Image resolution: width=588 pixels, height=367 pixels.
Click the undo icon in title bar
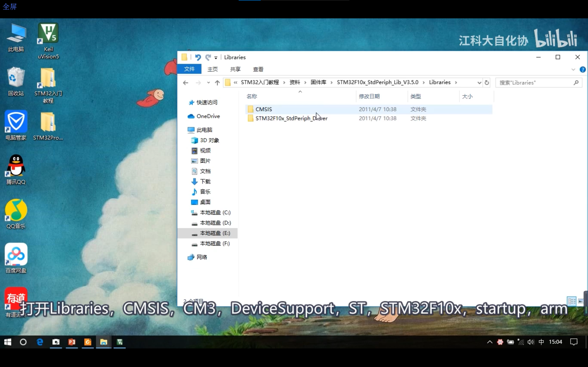pos(198,57)
